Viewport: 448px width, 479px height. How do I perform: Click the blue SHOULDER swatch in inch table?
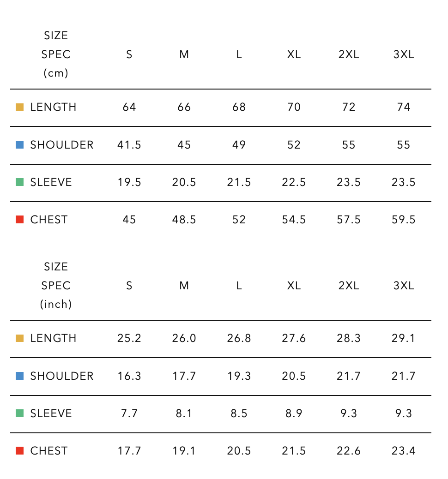point(19,376)
